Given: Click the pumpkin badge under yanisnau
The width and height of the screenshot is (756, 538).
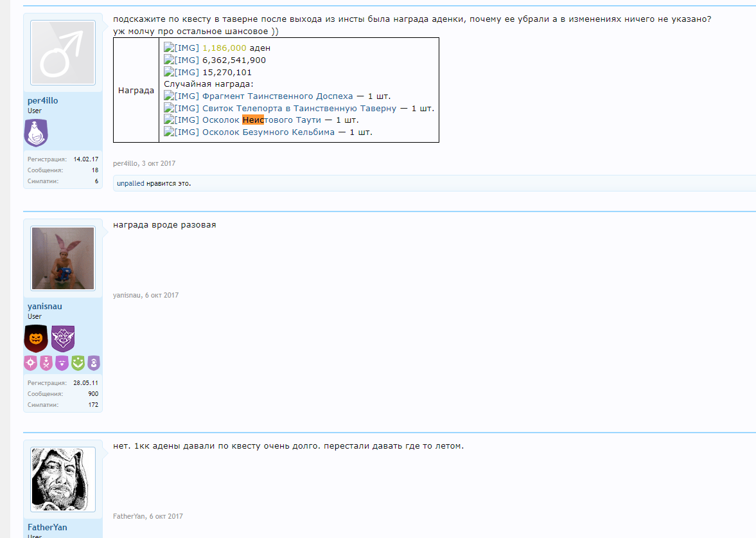Looking at the screenshot, I should coord(35,338).
